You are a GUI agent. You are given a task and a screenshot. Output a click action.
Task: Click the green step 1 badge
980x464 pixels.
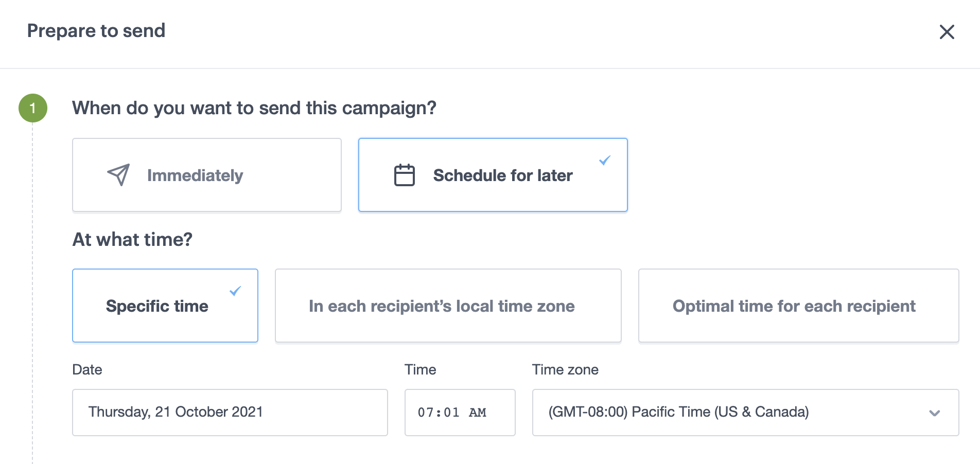pyautogui.click(x=33, y=108)
